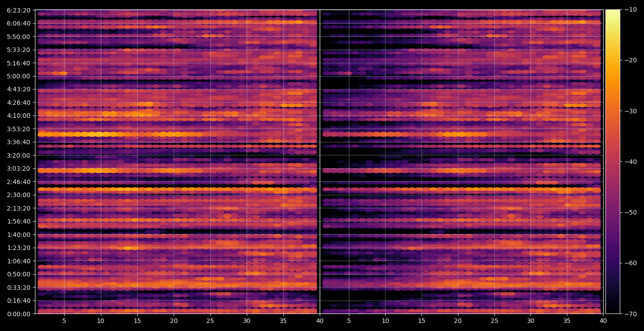Select the 2:30:00 y-axis tick
The width and height of the screenshot is (644, 331).
[19, 195]
